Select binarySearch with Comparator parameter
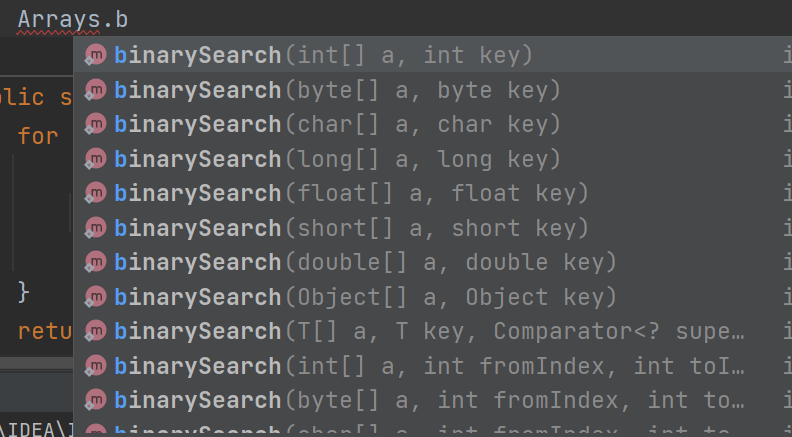Viewport: 792px width, 437px height. pyautogui.click(x=433, y=331)
